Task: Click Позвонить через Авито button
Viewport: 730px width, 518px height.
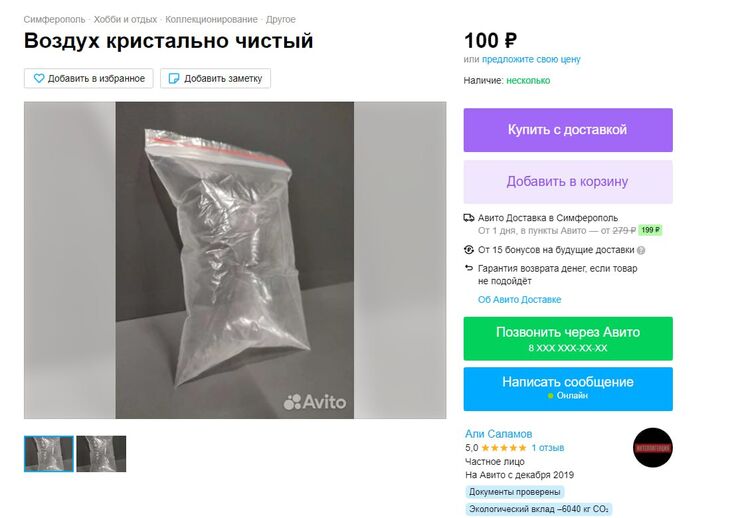Action: (x=568, y=338)
